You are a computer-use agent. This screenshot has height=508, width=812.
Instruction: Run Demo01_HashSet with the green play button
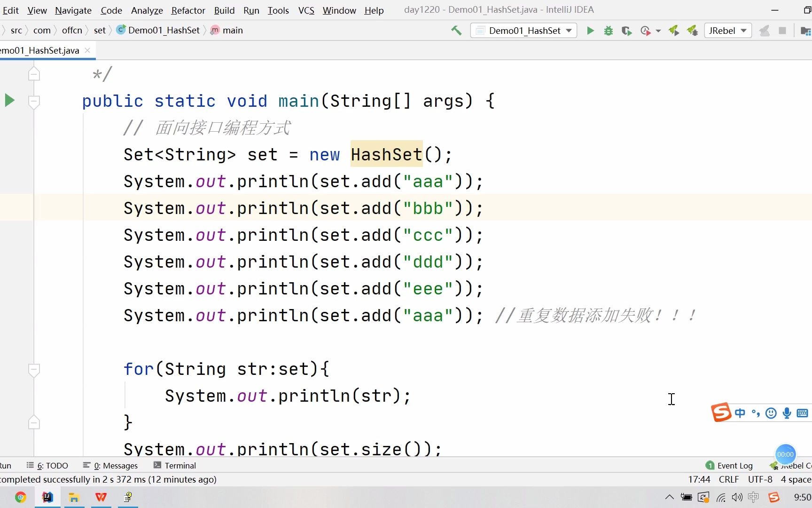pos(590,31)
